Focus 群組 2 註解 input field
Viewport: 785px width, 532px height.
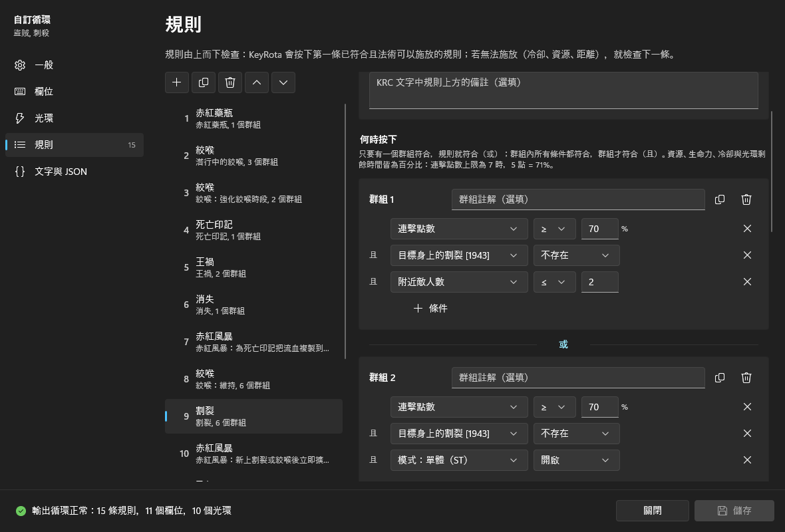[578, 378]
